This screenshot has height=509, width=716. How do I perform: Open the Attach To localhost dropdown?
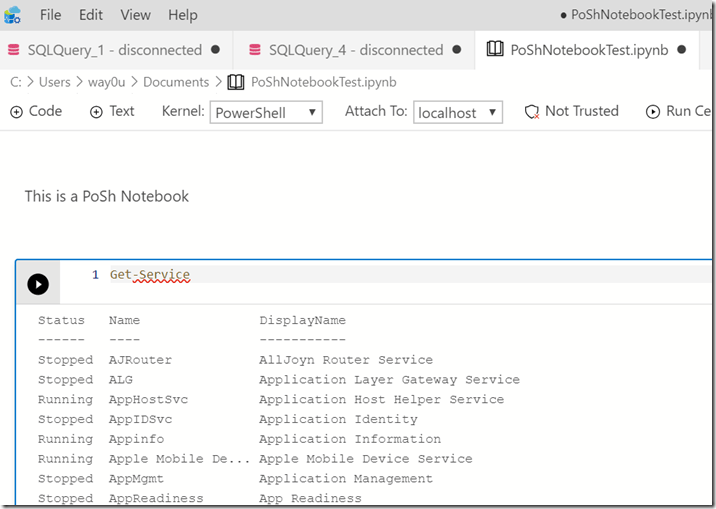pyautogui.click(x=458, y=112)
